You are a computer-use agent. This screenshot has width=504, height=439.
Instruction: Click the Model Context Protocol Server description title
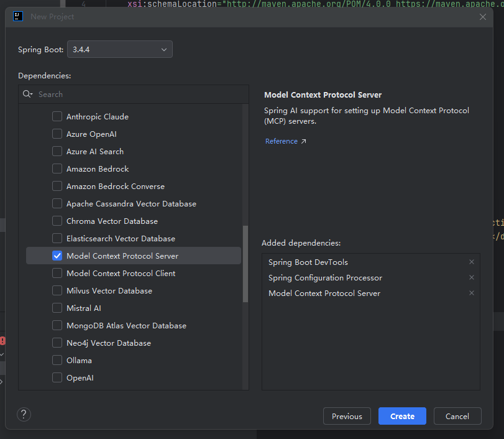(x=323, y=95)
